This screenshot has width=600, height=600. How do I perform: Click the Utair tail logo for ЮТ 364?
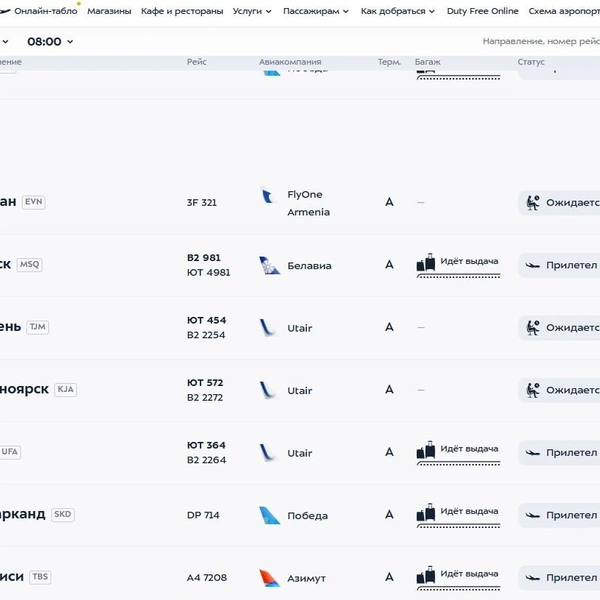click(x=268, y=453)
